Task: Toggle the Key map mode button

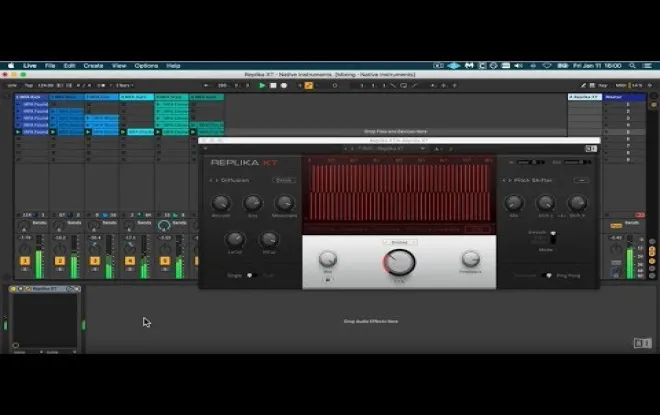Action: point(603,85)
